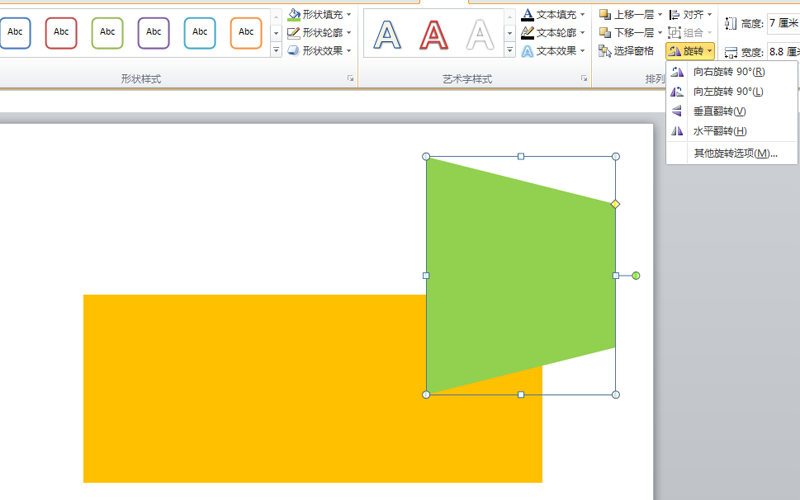Click the shape fill paint bucket icon
This screenshot has height=500, width=800.
click(x=293, y=14)
